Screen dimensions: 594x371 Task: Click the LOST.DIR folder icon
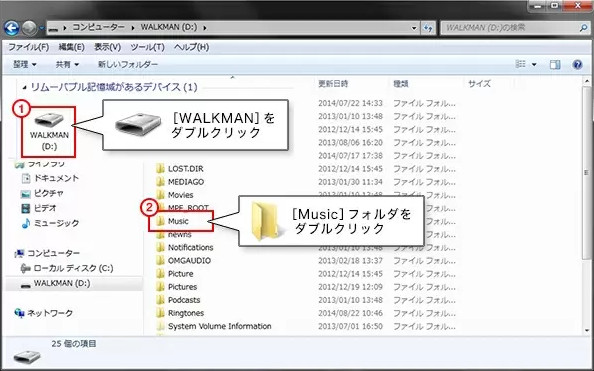point(161,169)
